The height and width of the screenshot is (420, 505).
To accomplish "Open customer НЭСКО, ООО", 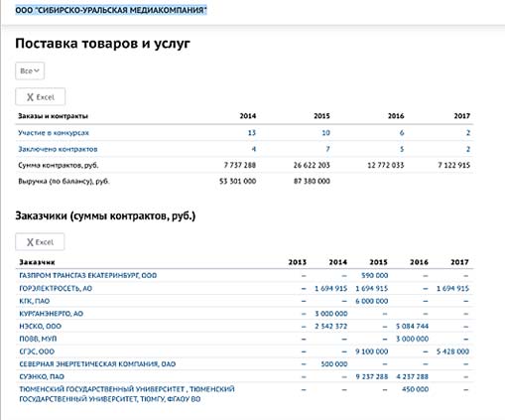I will 41,326.
